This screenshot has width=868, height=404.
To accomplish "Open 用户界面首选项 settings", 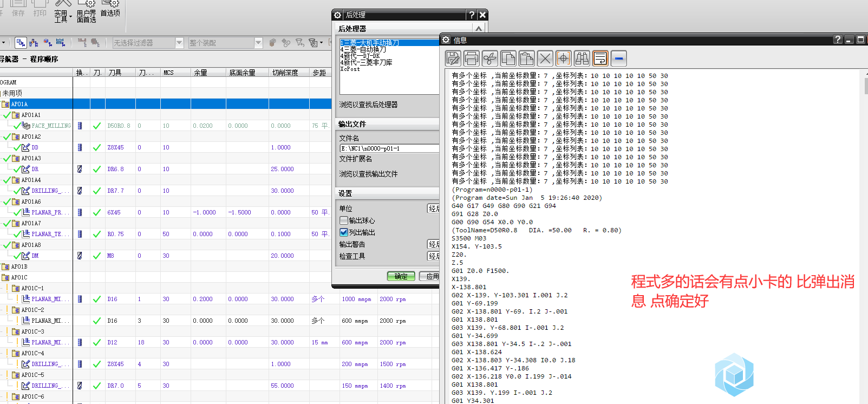I will [87, 11].
